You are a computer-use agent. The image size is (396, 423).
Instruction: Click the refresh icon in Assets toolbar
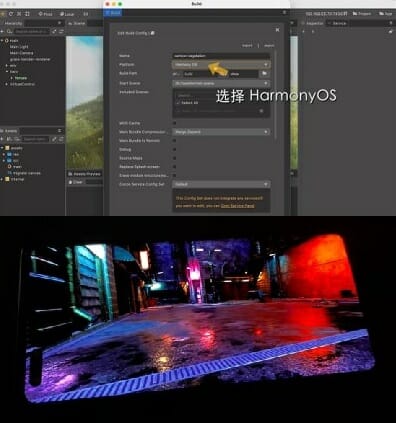pyautogui.click(x=61, y=139)
